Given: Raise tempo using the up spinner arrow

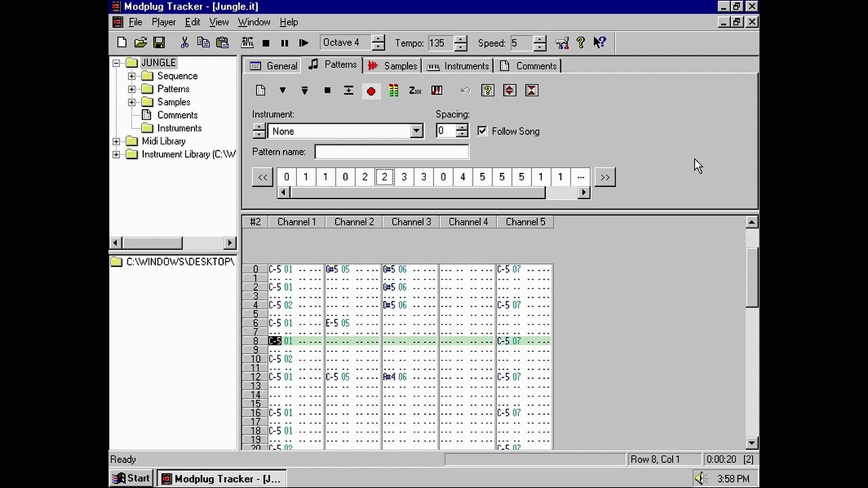Looking at the screenshot, I should point(460,39).
